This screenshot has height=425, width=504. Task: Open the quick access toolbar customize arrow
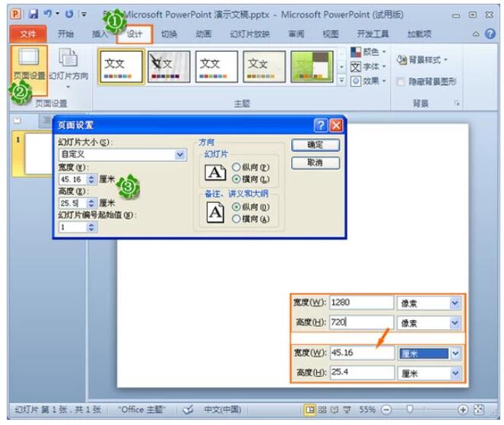(x=84, y=14)
